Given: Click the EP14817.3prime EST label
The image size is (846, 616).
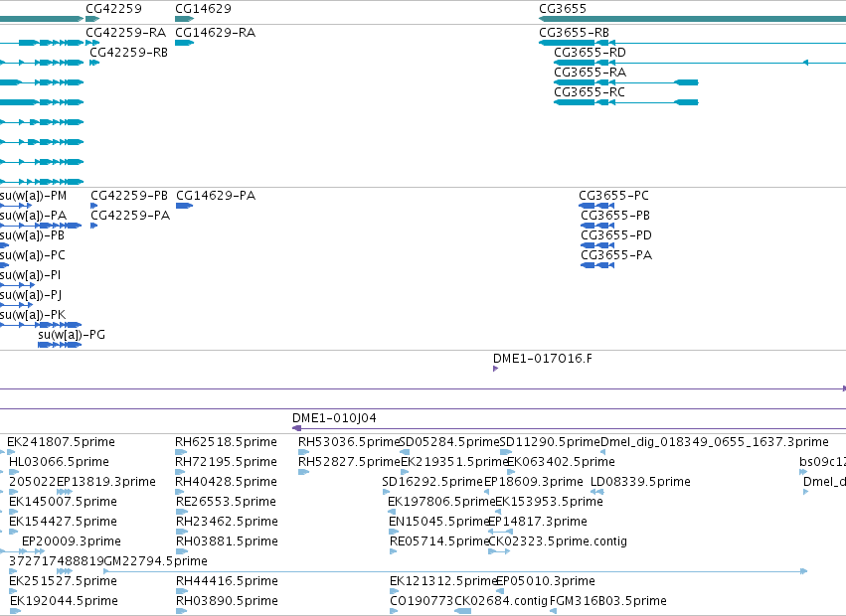Looking at the screenshot, I should 538,522.
